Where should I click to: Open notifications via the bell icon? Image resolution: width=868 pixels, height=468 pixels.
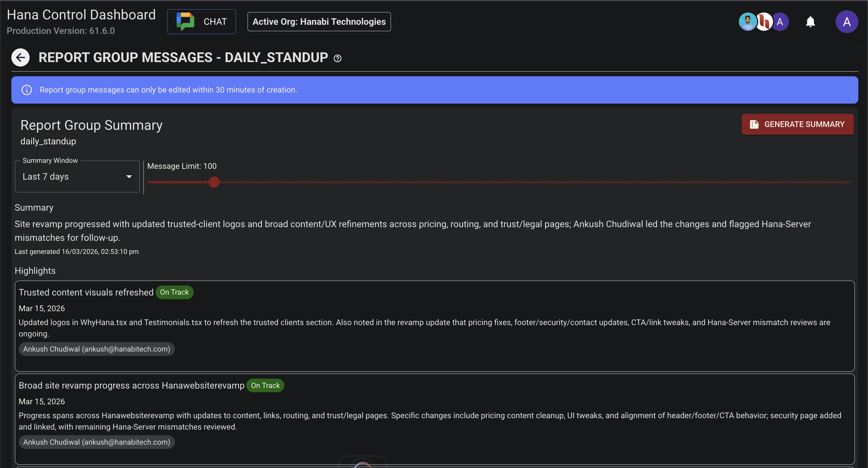pos(810,21)
